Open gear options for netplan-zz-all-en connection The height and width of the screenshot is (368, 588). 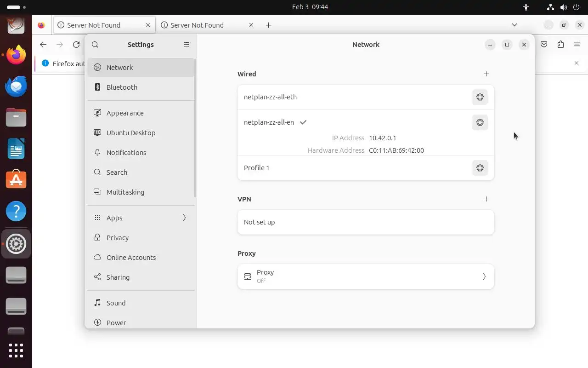[480, 122]
